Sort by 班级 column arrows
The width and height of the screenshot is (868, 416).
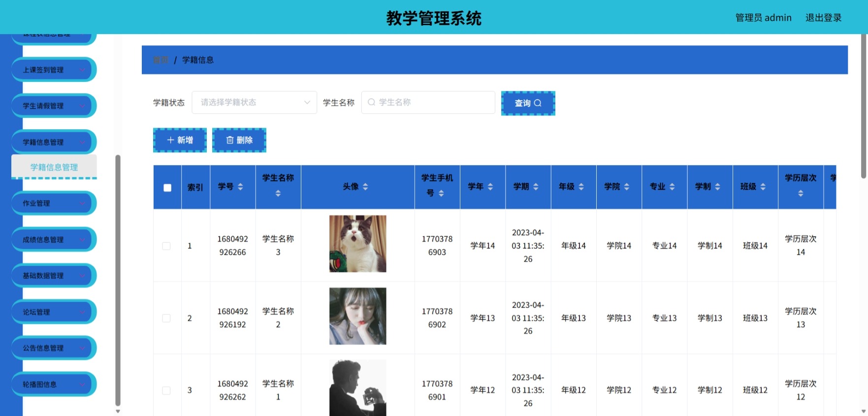763,187
